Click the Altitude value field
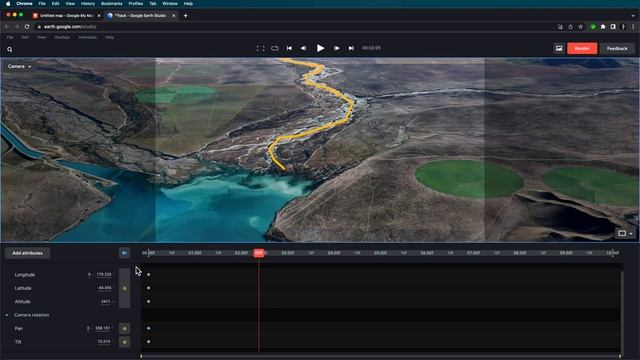 (x=105, y=302)
